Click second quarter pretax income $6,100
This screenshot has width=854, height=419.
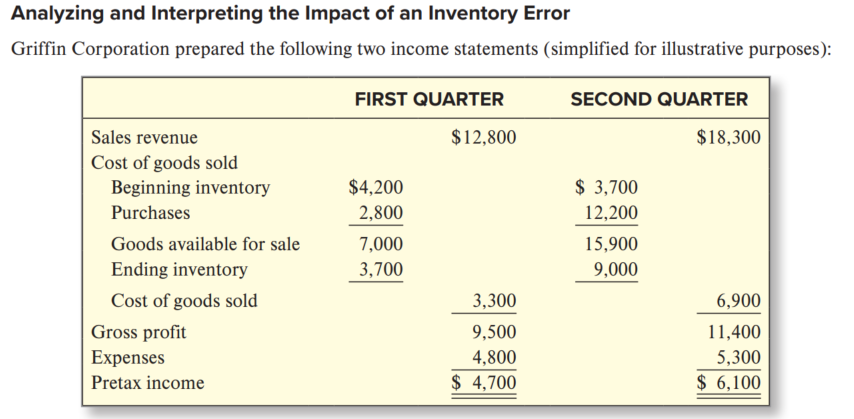[x=728, y=382]
